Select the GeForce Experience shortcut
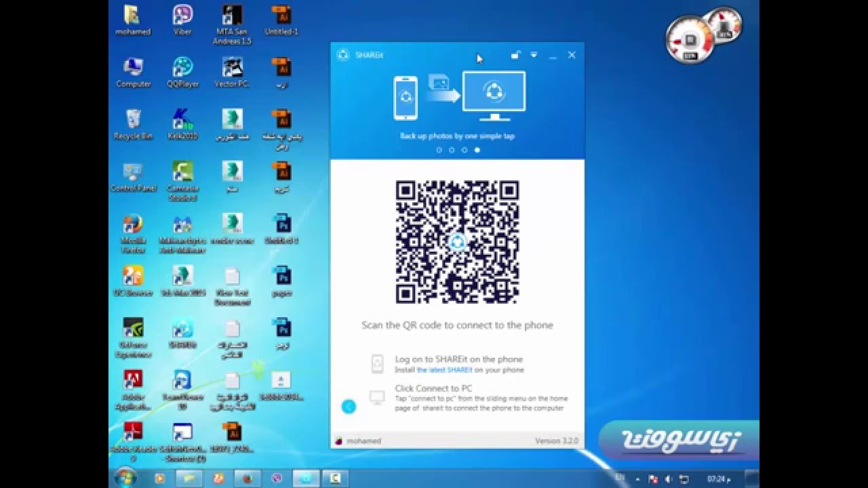868x488 pixels. (133, 338)
